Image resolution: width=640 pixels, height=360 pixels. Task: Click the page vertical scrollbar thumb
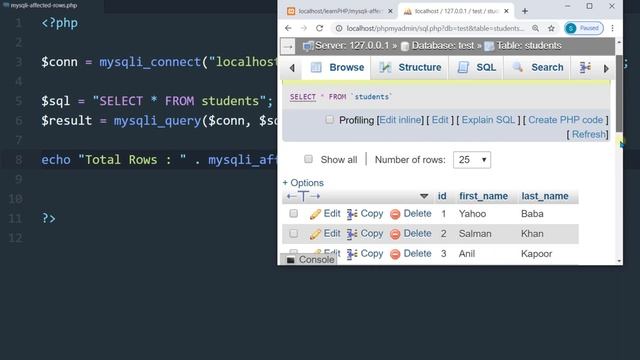click(619, 93)
